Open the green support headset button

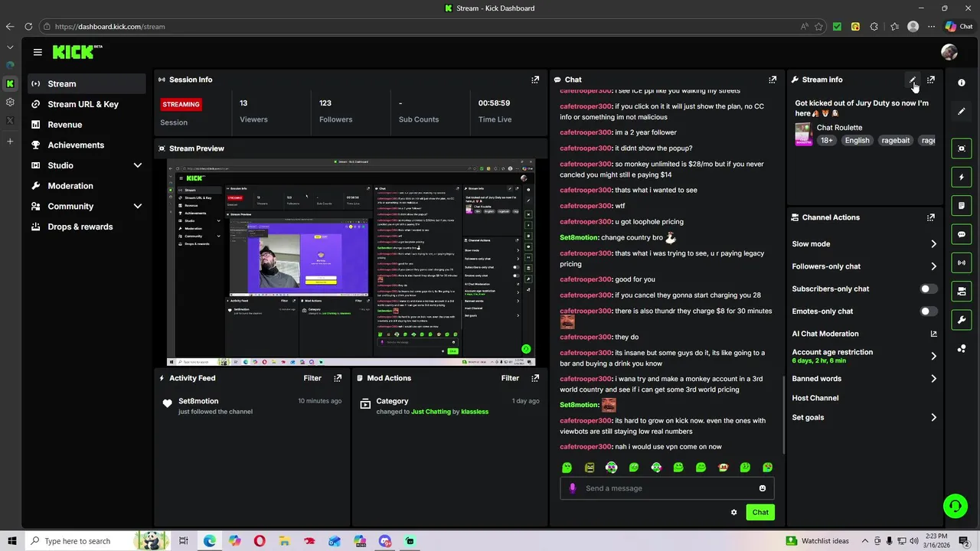[x=955, y=505]
